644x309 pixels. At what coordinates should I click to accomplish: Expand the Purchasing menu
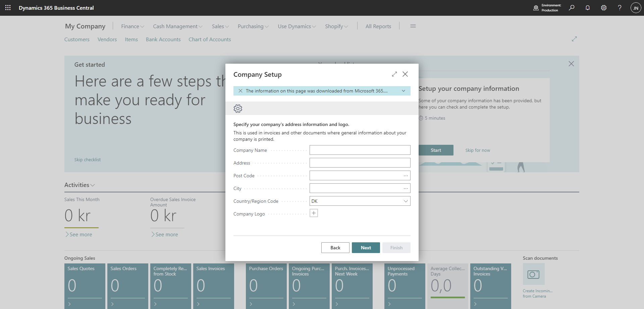[253, 26]
